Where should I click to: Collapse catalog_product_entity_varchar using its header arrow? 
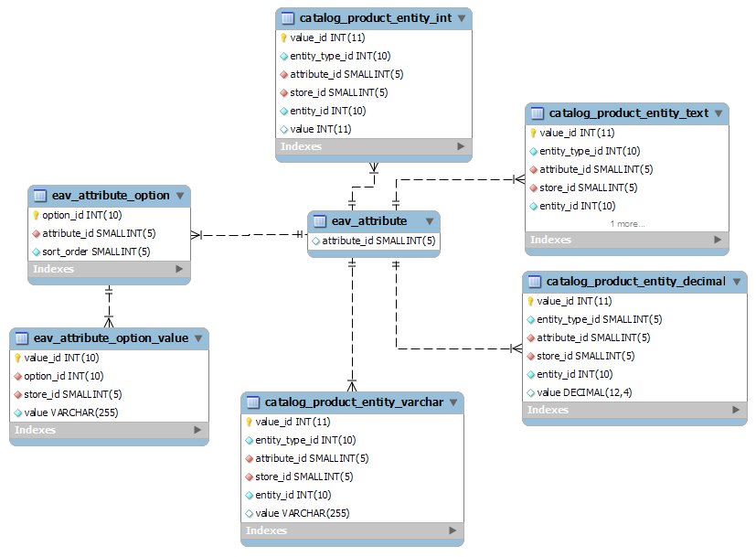pyautogui.click(x=453, y=402)
